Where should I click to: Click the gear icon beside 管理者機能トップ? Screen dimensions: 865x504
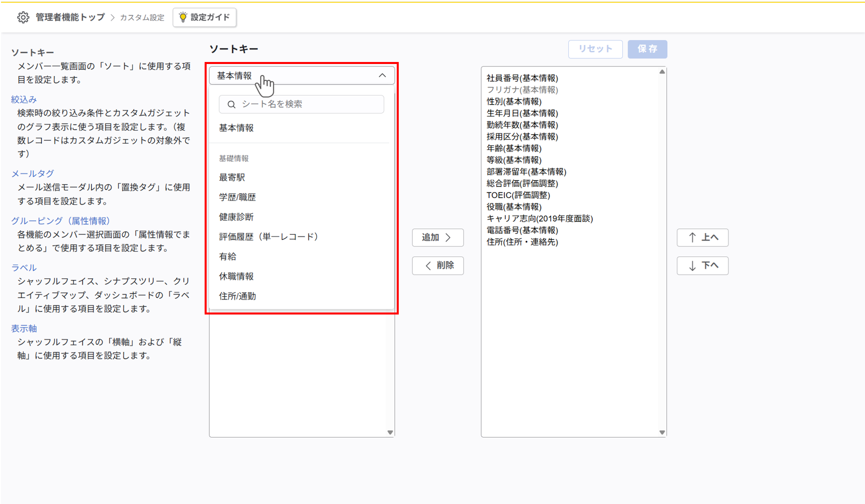[23, 17]
